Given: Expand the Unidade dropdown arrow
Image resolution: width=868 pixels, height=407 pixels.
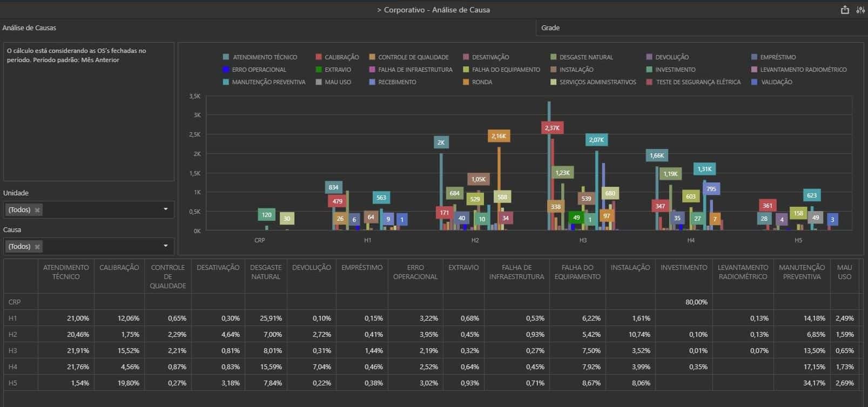Looking at the screenshot, I should (x=166, y=209).
